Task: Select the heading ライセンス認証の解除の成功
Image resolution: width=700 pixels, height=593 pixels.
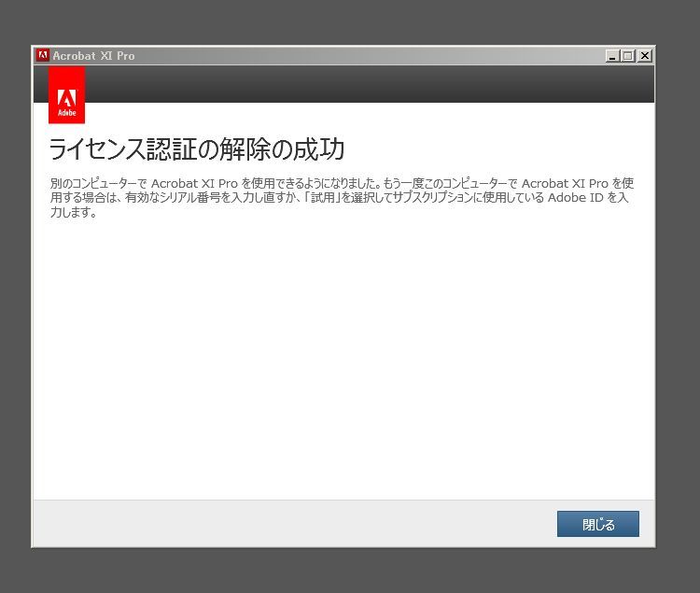Action: [196, 149]
